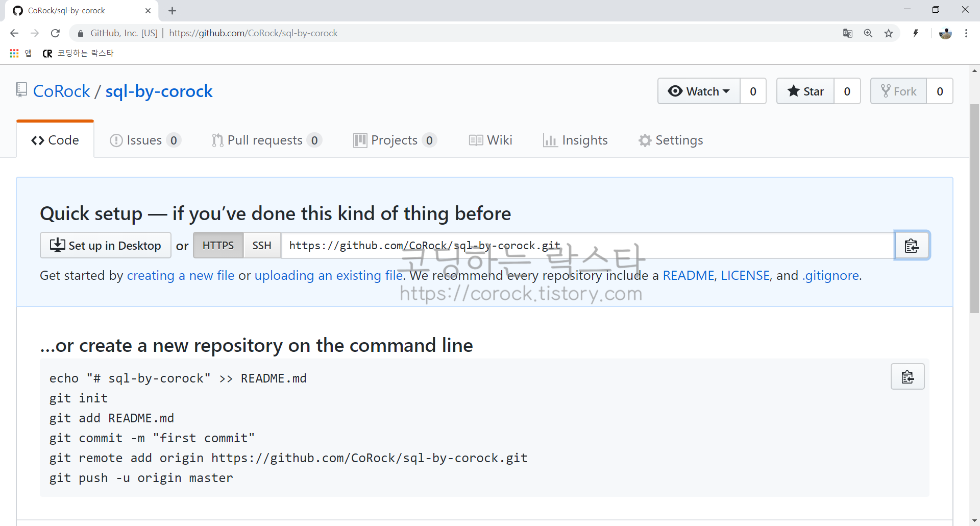
Task: Click the scrollbar up arrow
Action: (x=974, y=71)
